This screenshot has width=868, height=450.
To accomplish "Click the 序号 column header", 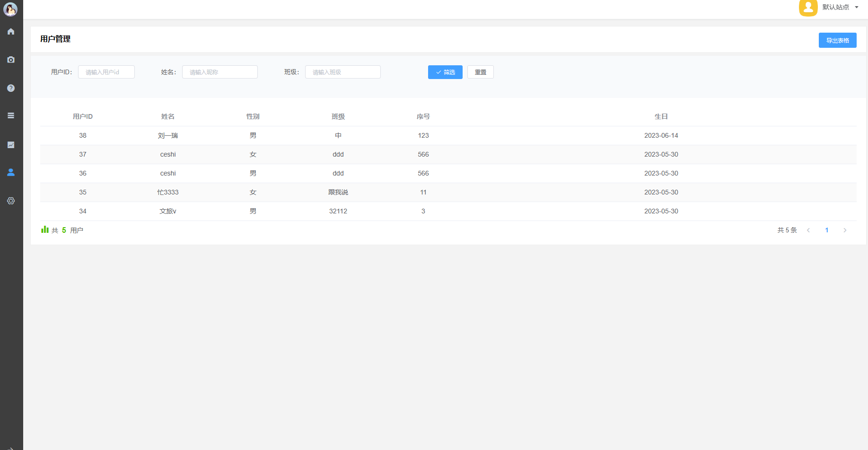I will [x=423, y=116].
